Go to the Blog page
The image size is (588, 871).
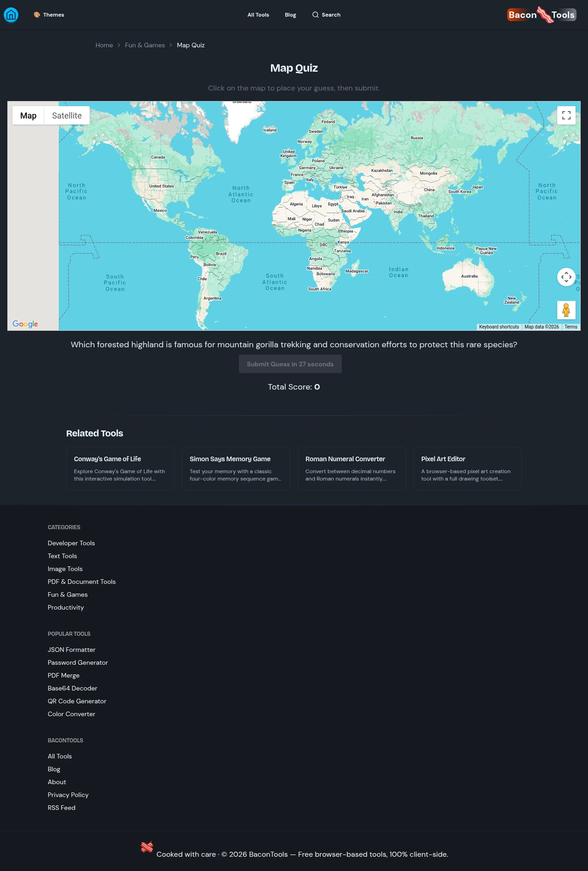pos(290,15)
